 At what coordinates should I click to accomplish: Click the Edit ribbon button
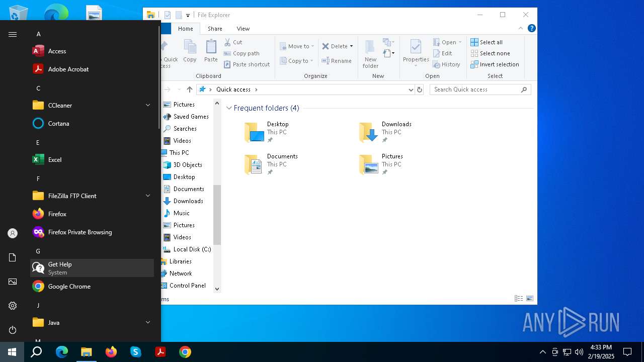pos(442,53)
